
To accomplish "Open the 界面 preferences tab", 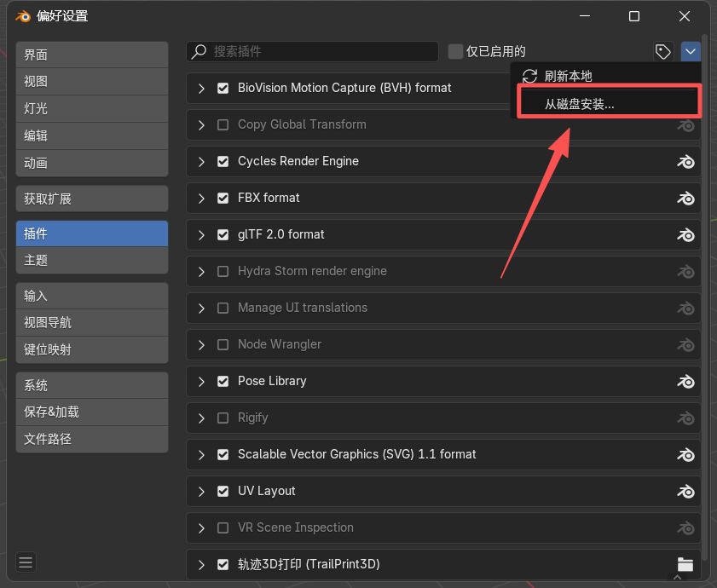I will pyautogui.click(x=92, y=55).
